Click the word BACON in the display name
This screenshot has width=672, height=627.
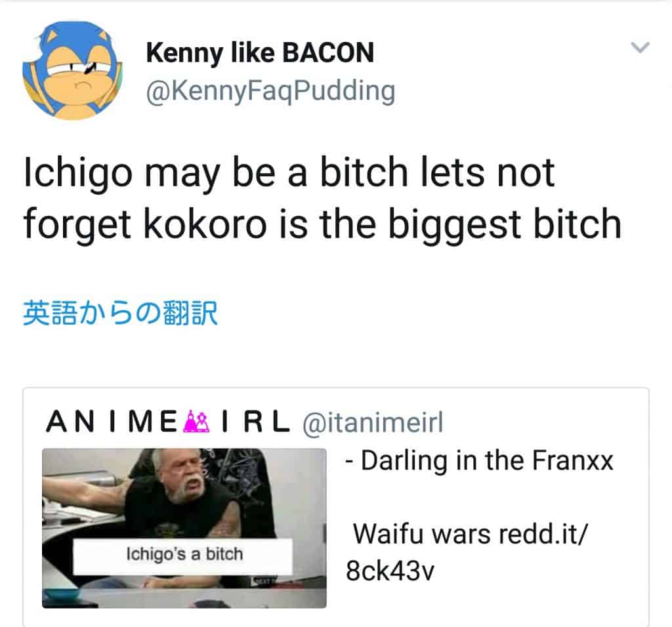point(328,52)
